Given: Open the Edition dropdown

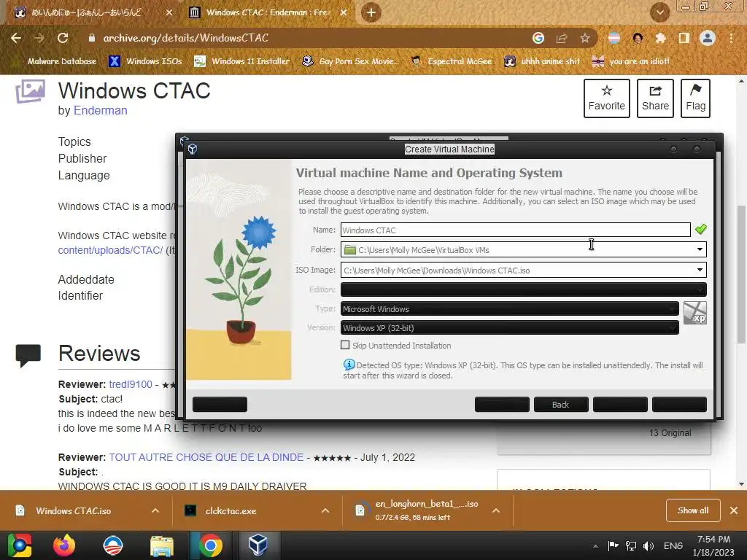Looking at the screenshot, I should (523, 289).
